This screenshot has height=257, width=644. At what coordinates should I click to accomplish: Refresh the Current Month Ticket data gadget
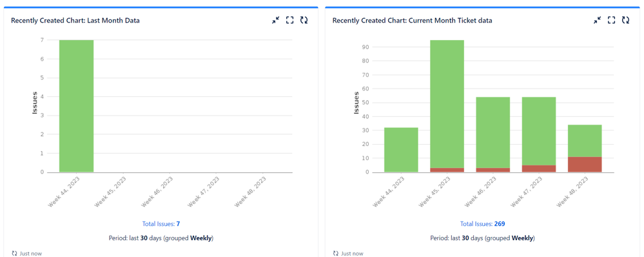pyautogui.click(x=625, y=20)
